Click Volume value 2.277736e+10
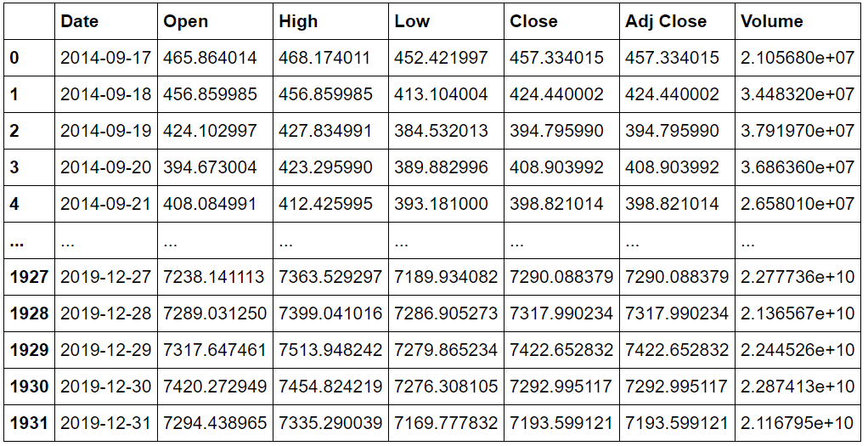 click(798, 276)
